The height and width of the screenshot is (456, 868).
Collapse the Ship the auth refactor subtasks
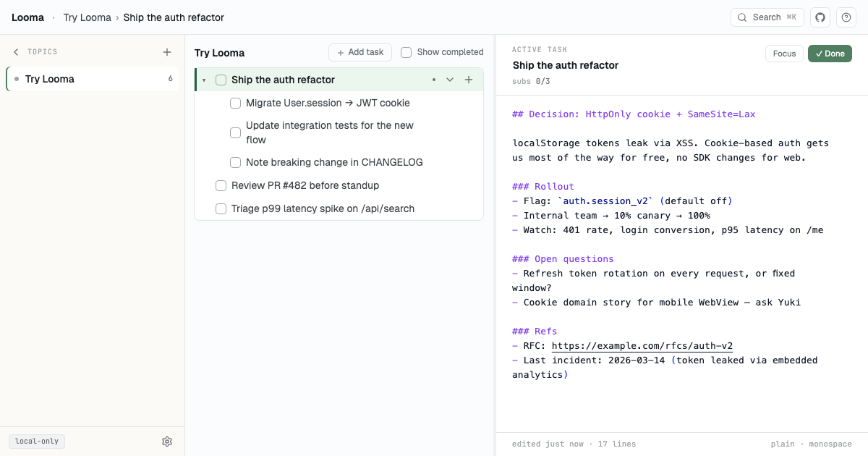coord(204,80)
